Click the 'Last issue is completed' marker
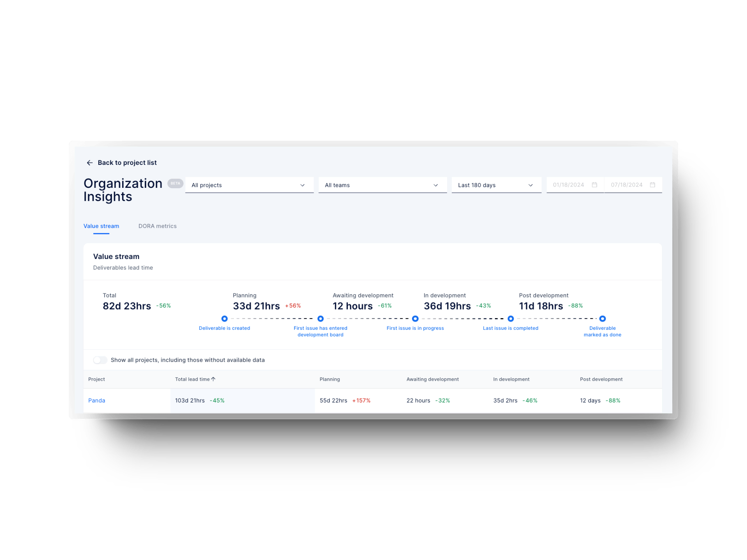 coord(510,318)
